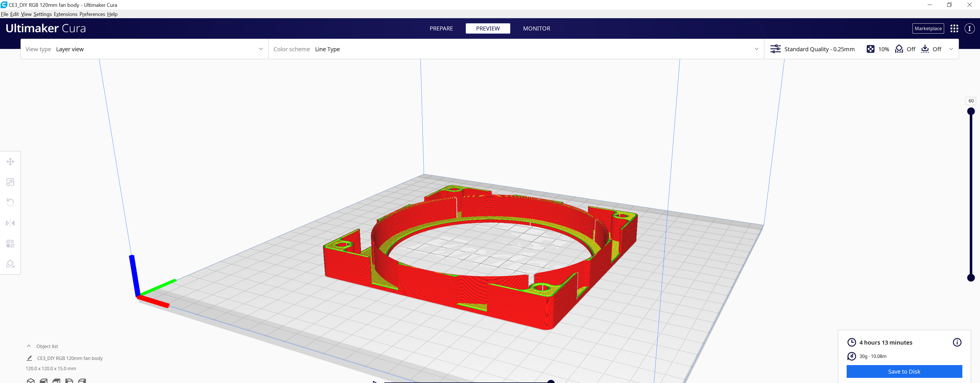Select the Move tool in the left toolbar
Viewport: 980px width, 383px height.
pos(10,162)
